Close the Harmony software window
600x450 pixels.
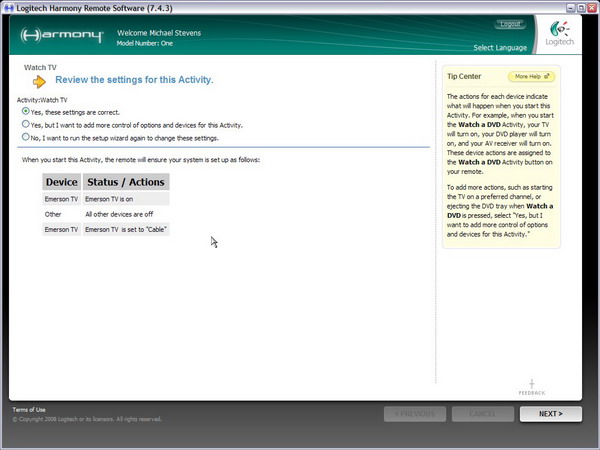[592, 8]
